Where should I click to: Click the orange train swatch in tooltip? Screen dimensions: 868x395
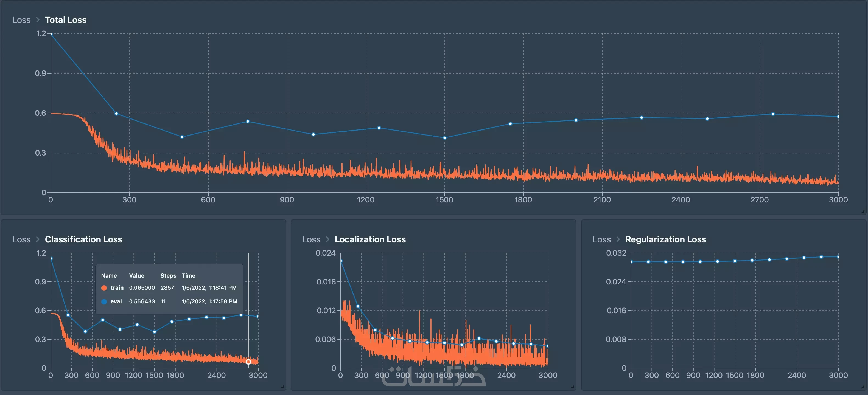click(x=104, y=288)
